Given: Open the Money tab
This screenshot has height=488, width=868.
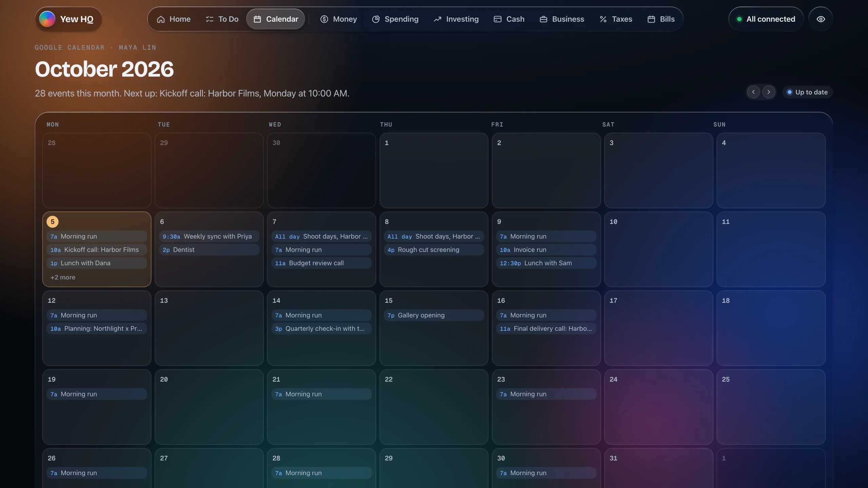Looking at the screenshot, I should 338,19.
